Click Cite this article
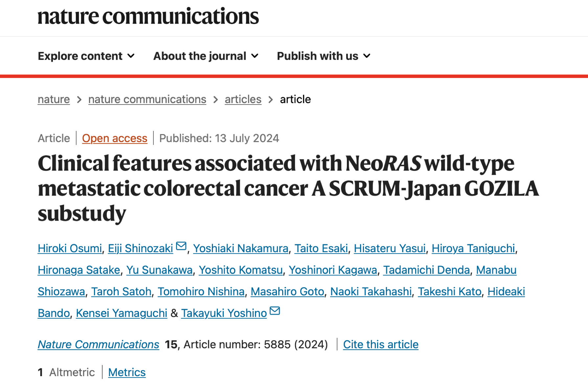 [x=381, y=344]
